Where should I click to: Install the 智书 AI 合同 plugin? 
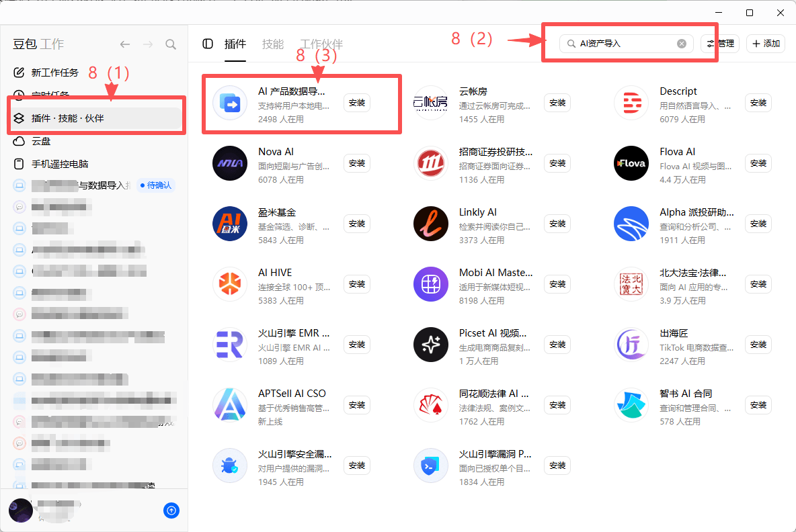pos(758,404)
